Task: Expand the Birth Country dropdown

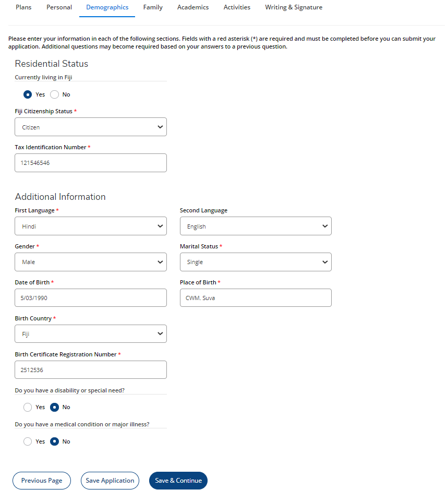Action: pyautogui.click(x=91, y=334)
